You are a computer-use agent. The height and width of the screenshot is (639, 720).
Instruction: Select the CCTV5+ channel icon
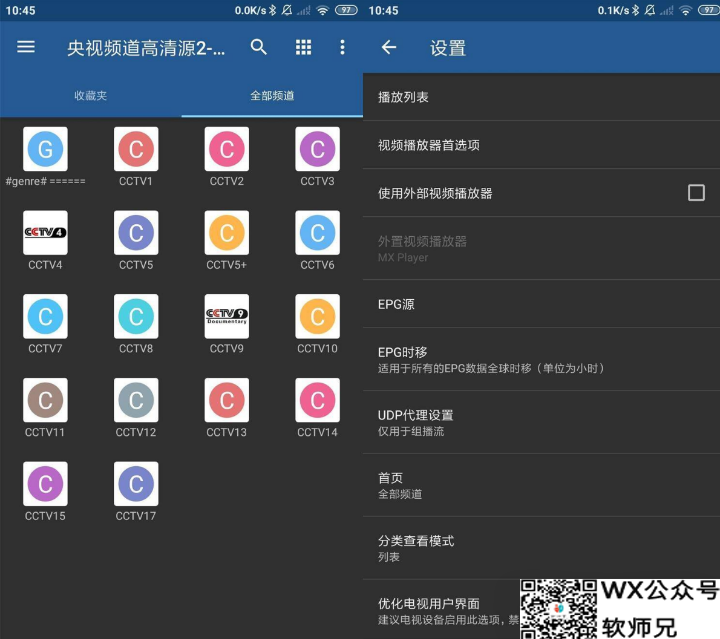click(226, 232)
